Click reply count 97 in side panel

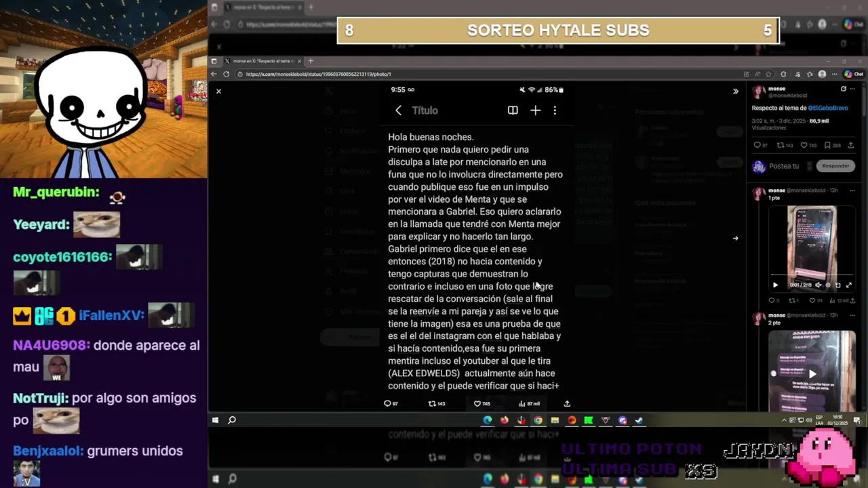click(761, 145)
